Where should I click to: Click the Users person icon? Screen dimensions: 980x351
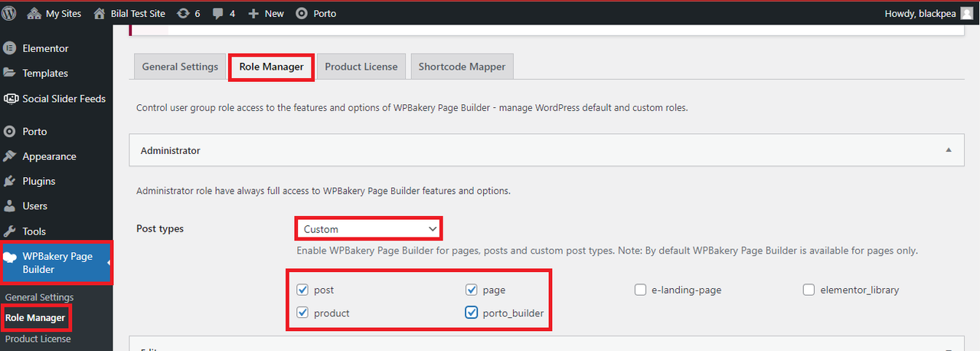click(10, 206)
